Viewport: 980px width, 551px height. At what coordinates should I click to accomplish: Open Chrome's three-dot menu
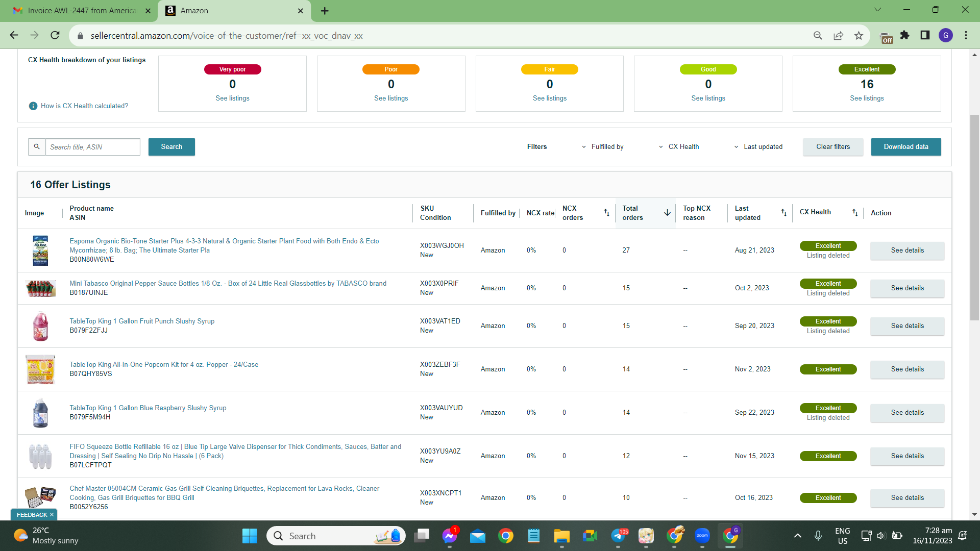coord(966,35)
